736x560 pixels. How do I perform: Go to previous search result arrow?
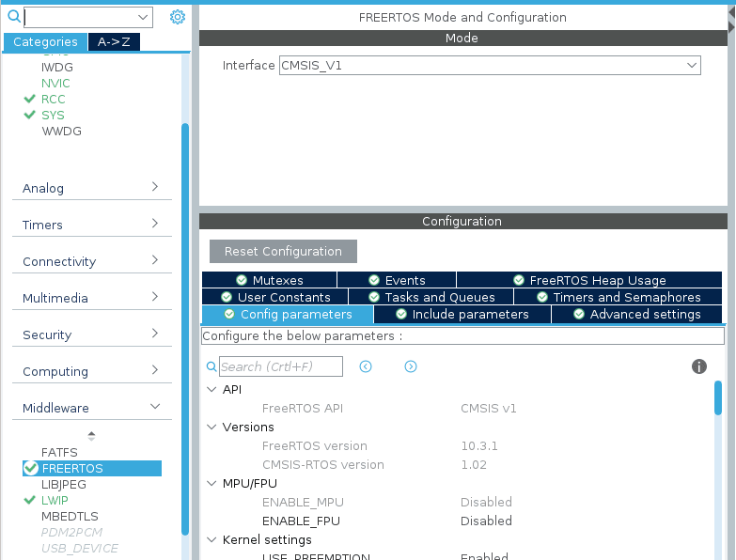click(x=366, y=366)
